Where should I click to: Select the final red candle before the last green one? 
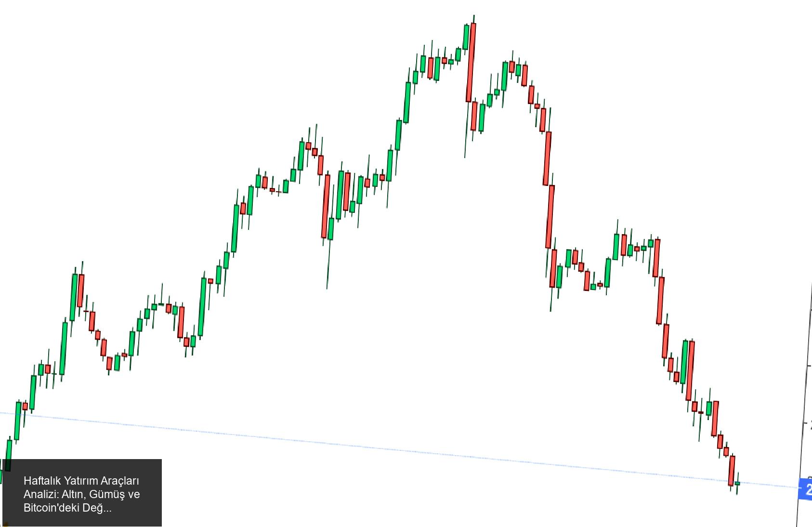click(732, 470)
